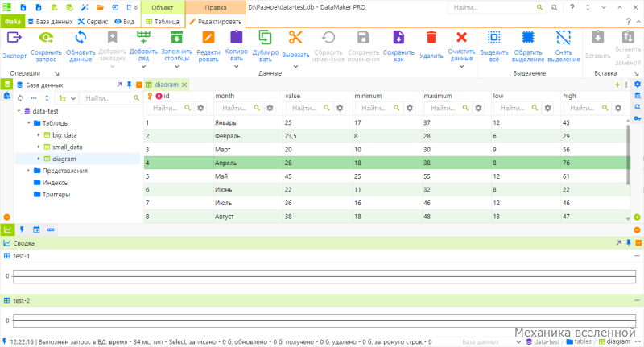The width and height of the screenshot is (644, 347).
Task: Click Вырезать scissors icon
Action: click(295, 37)
